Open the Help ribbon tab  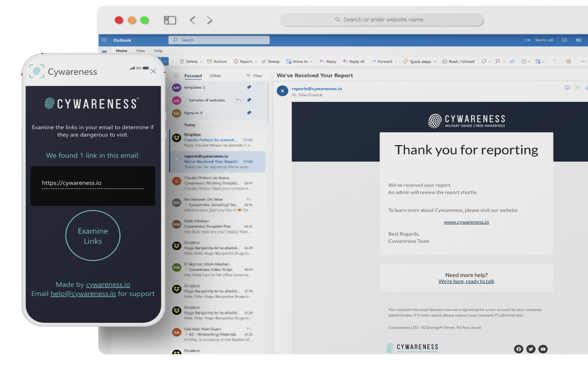pyautogui.click(x=158, y=50)
